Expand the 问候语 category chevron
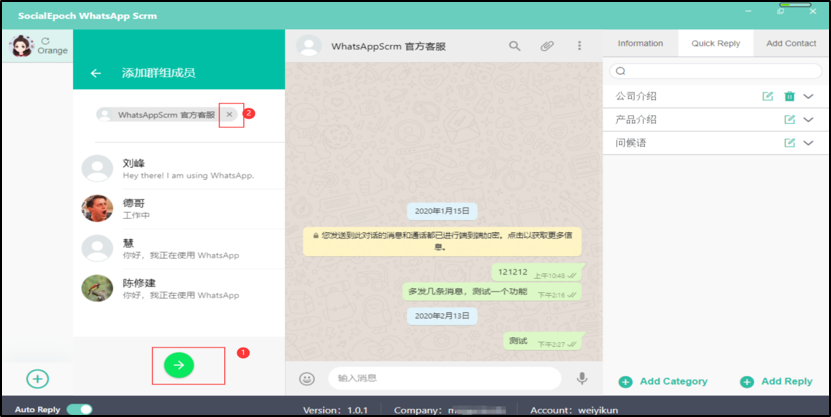 808,143
